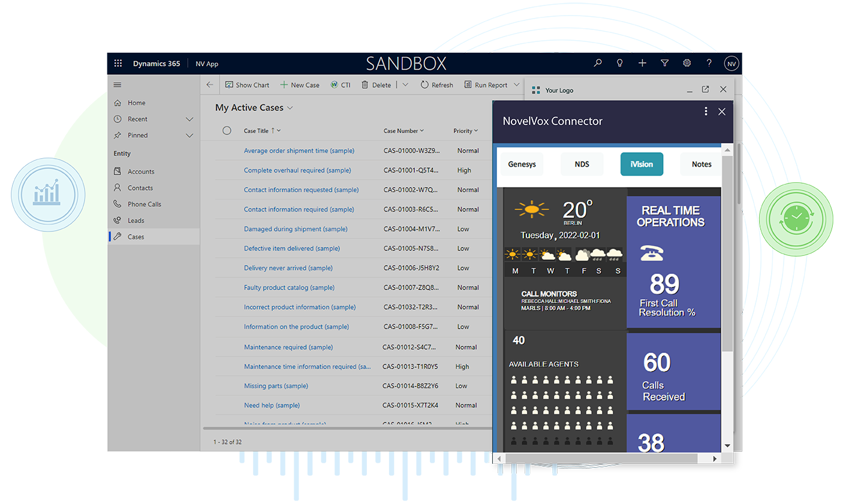This screenshot has height=504, width=849.
Task: Click the 1 - 32 of 32 record count
Action: 228,442
